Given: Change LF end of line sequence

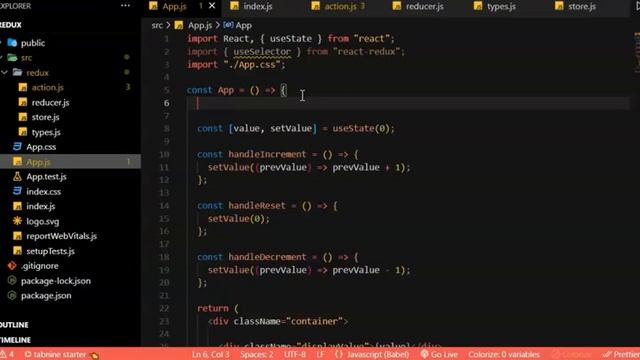Looking at the screenshot, I should tap(320, 354).
